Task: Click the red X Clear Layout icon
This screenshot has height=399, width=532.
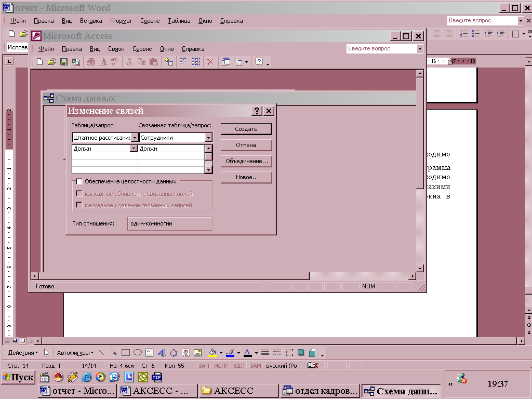Action: pyautogui.click(x=211, y=62)
